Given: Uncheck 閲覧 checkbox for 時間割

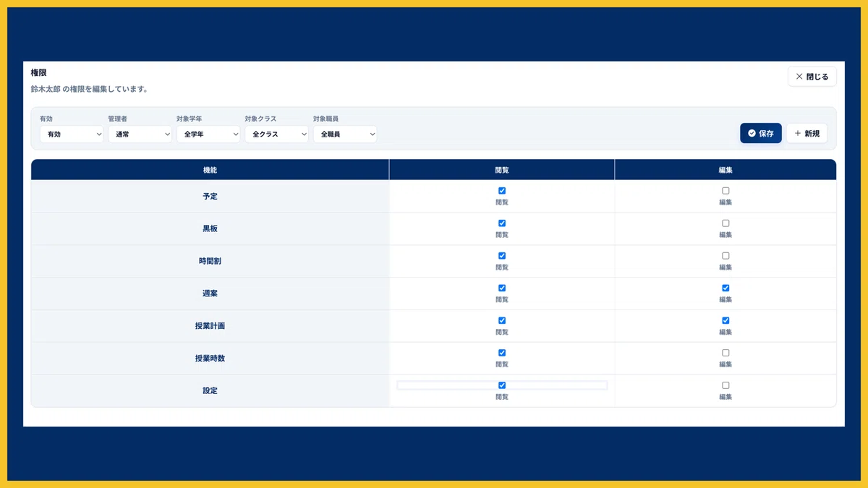Looking at the screenshot, I should [x=502, y=256].
